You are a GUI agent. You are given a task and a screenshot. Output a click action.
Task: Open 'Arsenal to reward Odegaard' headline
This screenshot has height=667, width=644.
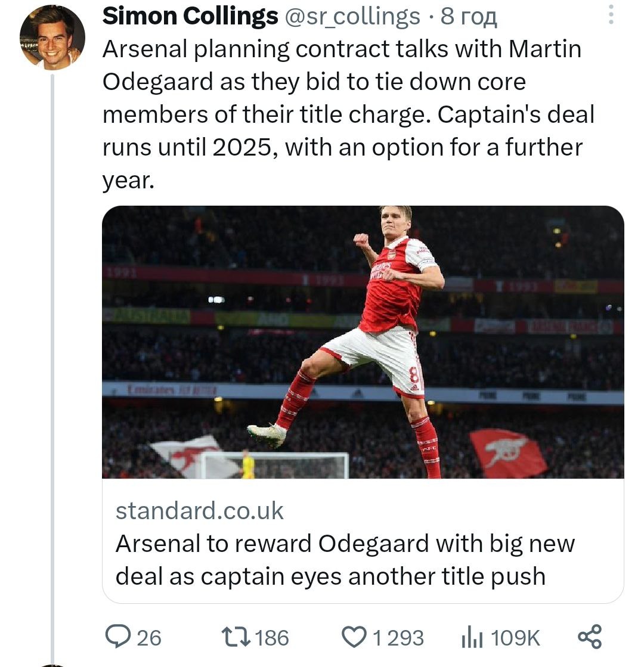(x=345, y=560)
